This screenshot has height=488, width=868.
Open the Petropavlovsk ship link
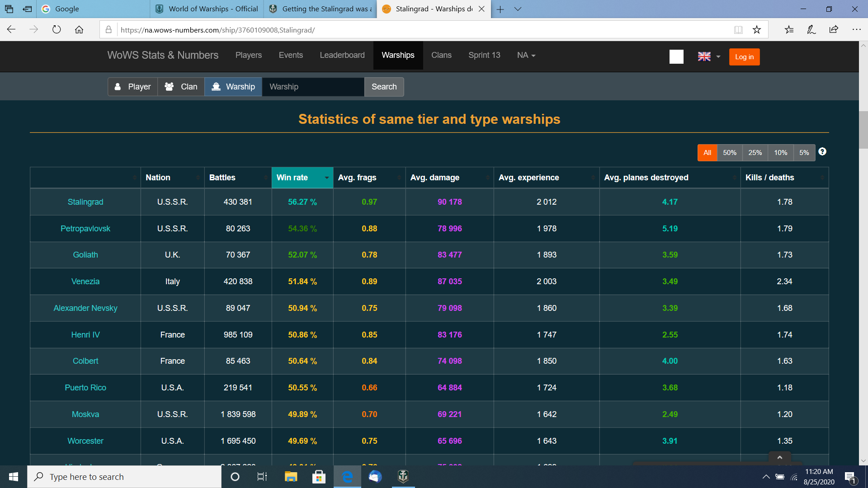[x=85, y=229]
